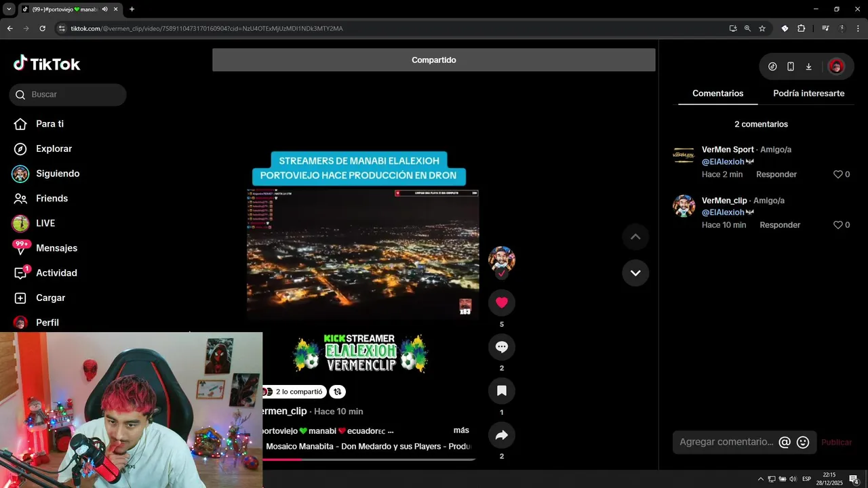The width and height of the screenshot is (868, 488).
Task: Click VerMen Sport's comment avatar
Action: (684, 155)
